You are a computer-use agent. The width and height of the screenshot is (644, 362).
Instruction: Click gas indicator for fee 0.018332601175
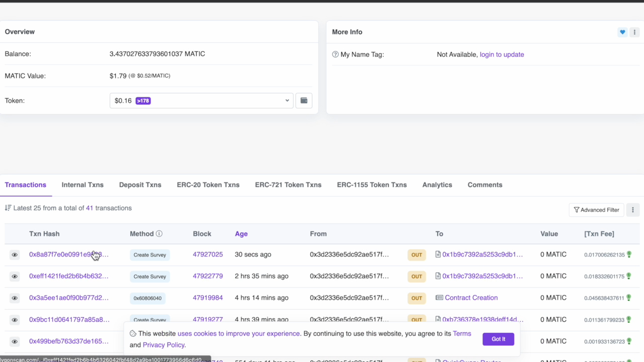(629, 276)
